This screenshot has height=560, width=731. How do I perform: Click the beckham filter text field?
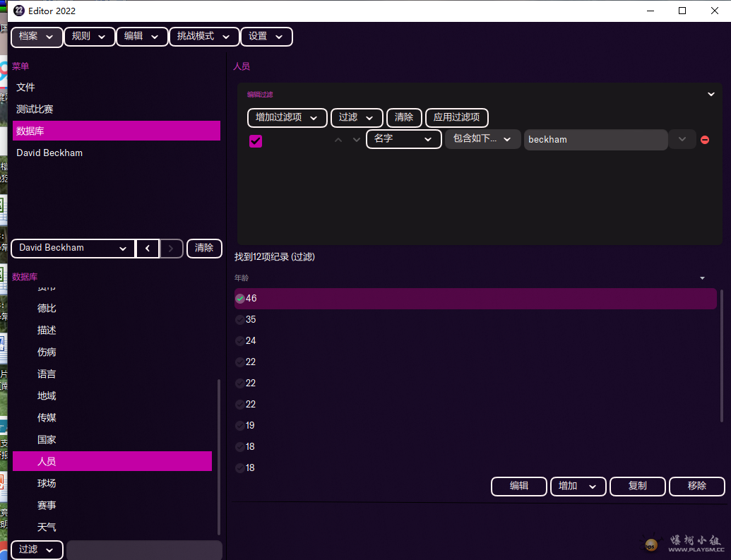[595, 140]
